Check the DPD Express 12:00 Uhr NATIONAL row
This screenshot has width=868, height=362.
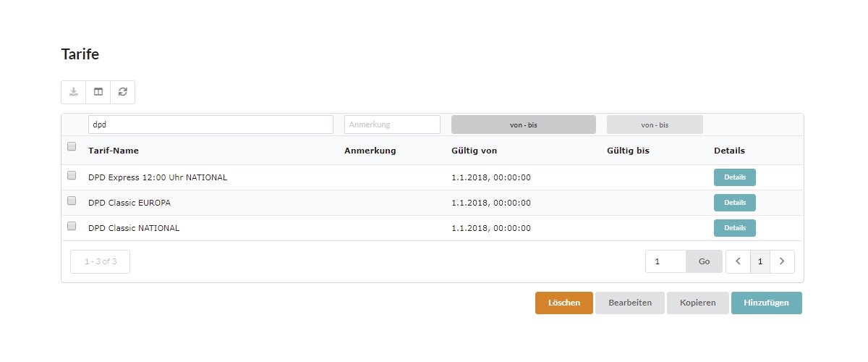coord(72,175)
